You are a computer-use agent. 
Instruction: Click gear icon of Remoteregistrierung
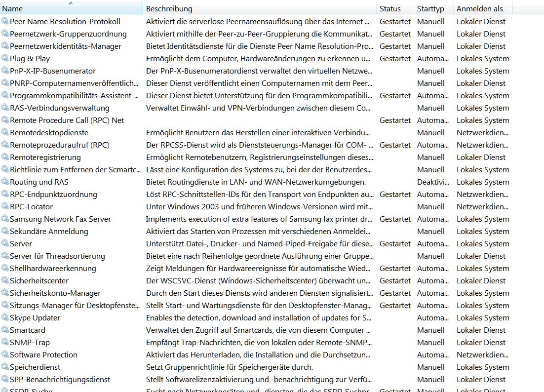point(5,157)
